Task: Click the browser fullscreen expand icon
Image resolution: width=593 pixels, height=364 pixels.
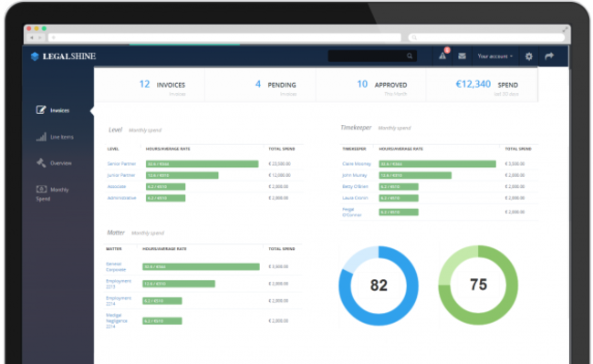Action: pyautogui.click(x=565, y=29)
